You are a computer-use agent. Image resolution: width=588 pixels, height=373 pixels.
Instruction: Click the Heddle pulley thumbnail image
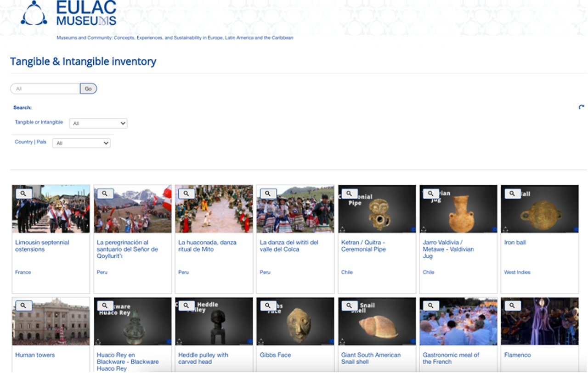[214, 321]
